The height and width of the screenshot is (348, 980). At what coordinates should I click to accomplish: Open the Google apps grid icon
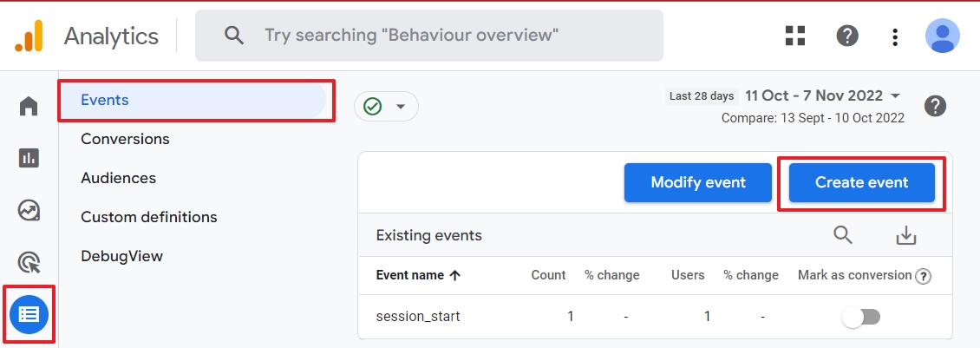(795, 36)
